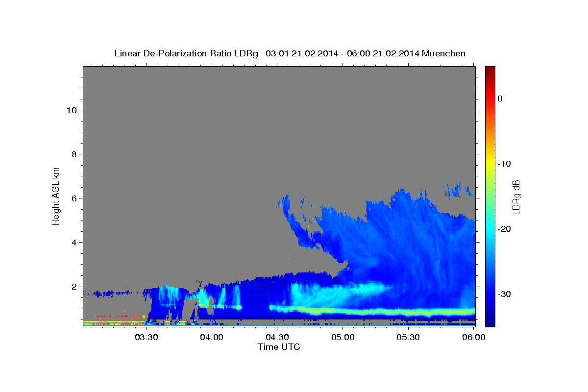Click the colorbar value -30 label
The height and width of the screenshot is (392, 588).
coord(504,294)
